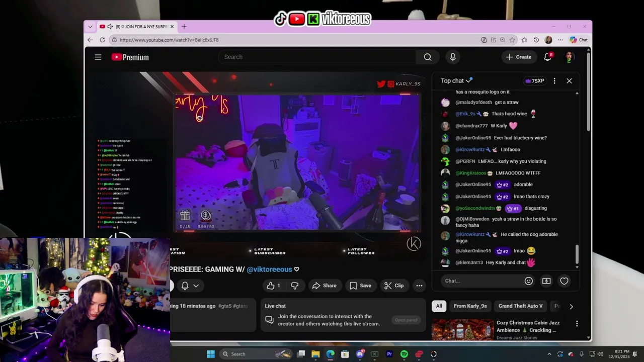Open emoji picker in chat box
644x362 pixels.
click(528, 281)
